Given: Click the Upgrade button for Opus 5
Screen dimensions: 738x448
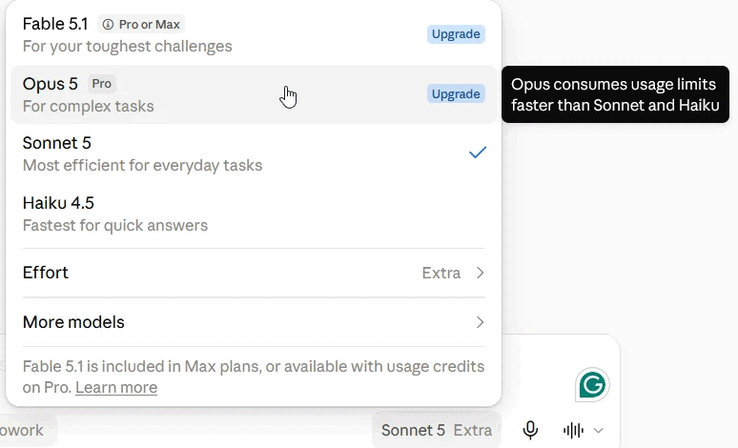Looking at the screenshot, I should (456, 94).
